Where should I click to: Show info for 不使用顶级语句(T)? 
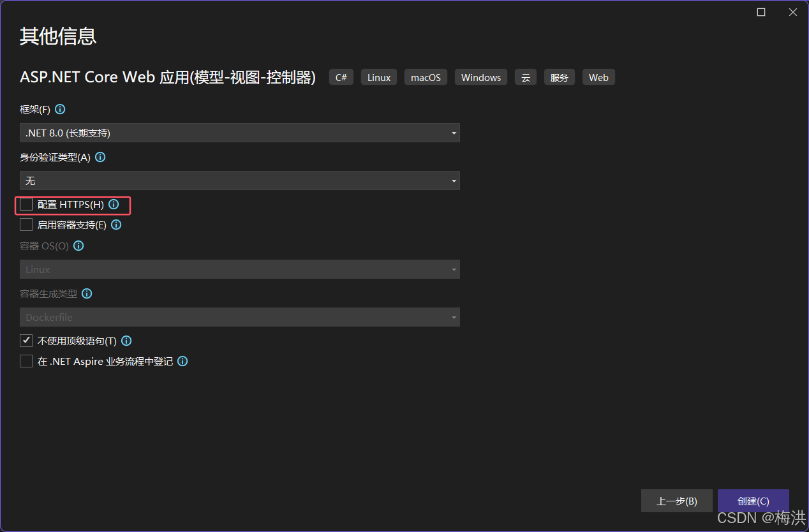126,341
